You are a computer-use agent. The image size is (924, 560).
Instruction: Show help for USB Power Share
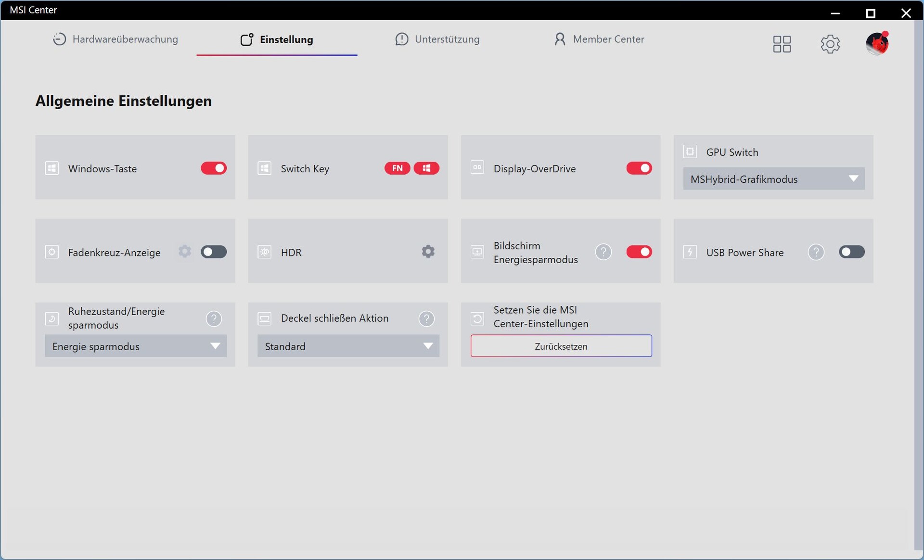(x=816, y=252)
